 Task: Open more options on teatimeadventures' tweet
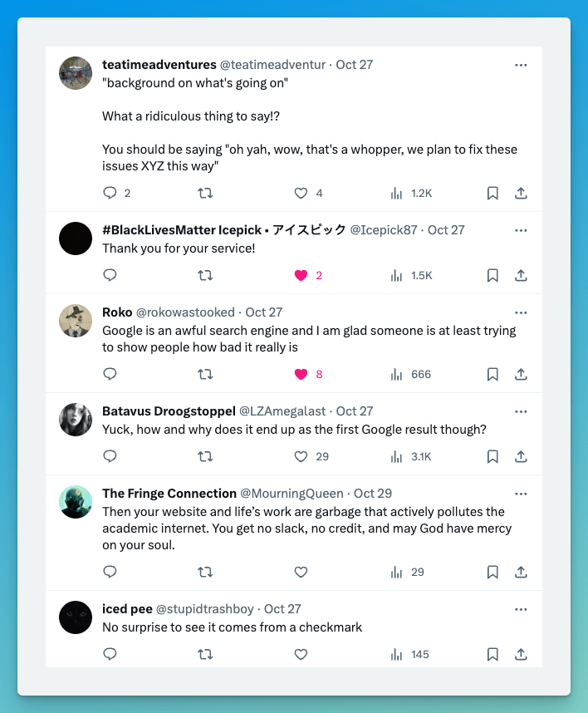coord(521,65)
